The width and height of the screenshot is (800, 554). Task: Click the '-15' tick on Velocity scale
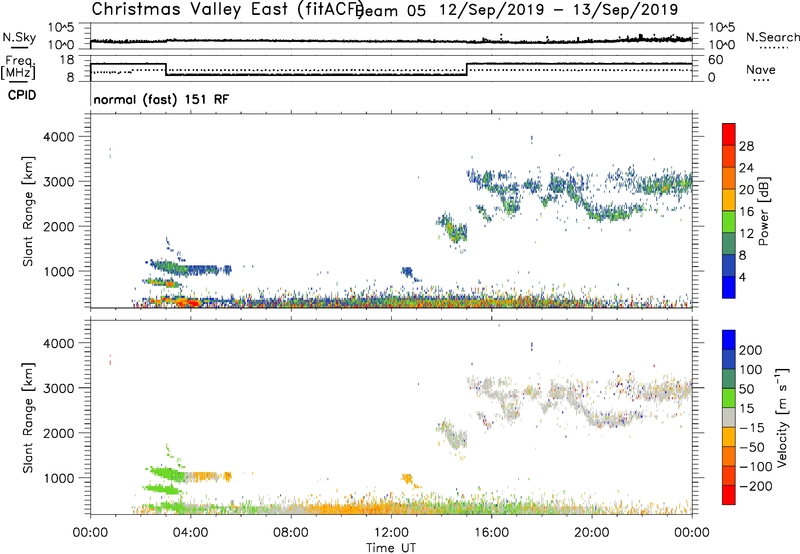(752, 428)
